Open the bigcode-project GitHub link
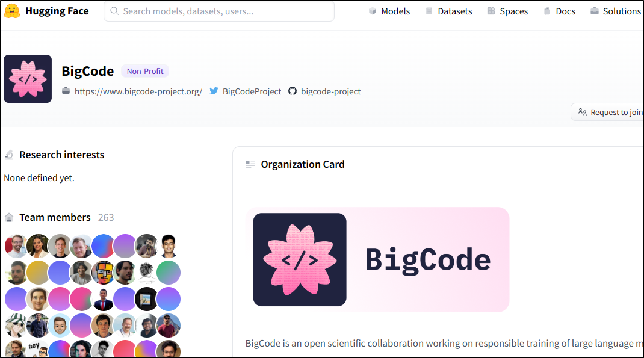The width and height of the screenshot is (644, 358). pyautogui.click(x=330, y=91)
